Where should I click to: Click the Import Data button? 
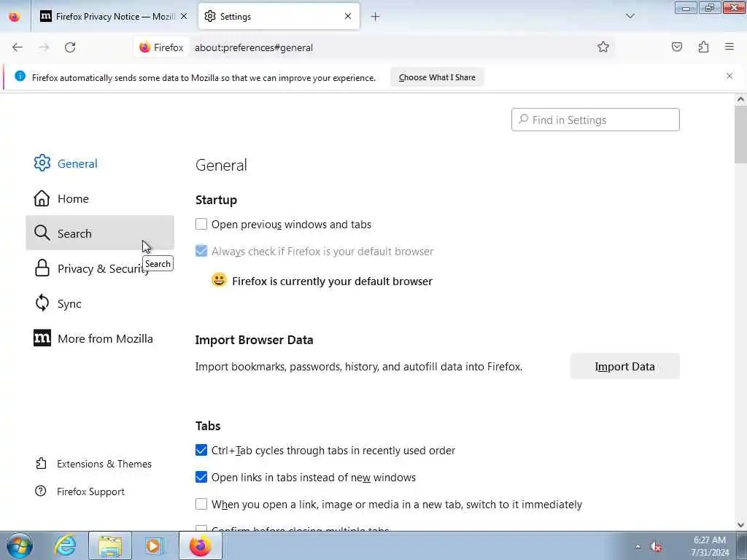tap(624, 366)
